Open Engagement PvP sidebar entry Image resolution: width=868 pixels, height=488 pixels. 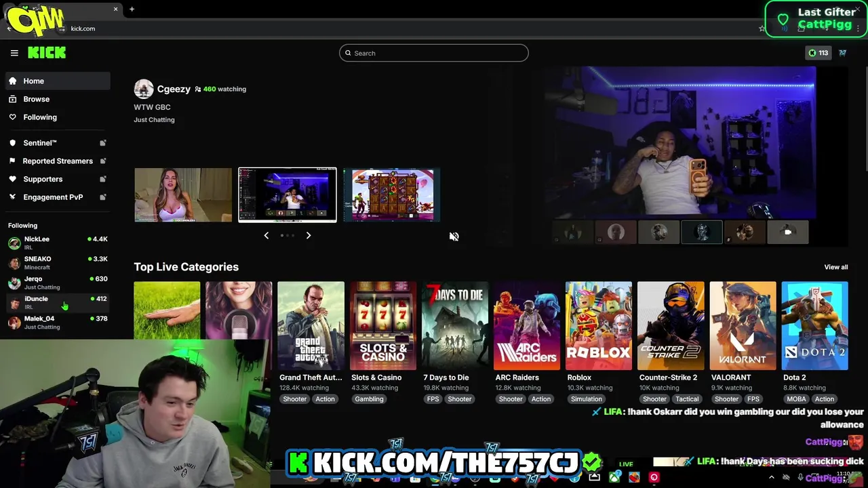pyautogui.click(x=58, y=197)
